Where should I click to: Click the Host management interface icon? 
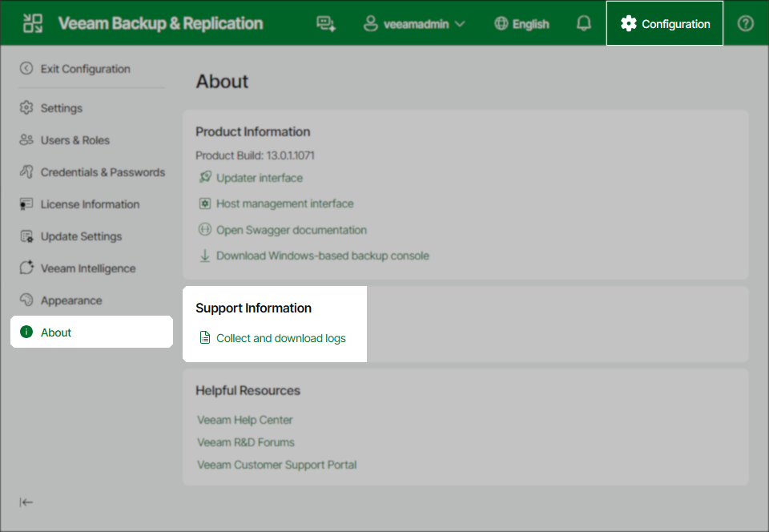click(204, 204)
